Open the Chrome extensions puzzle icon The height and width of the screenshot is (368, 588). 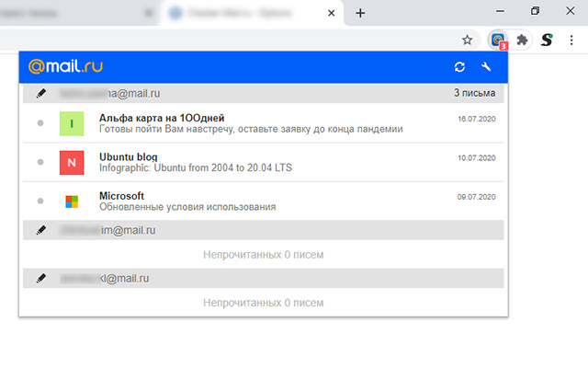(x=522, y=40)
